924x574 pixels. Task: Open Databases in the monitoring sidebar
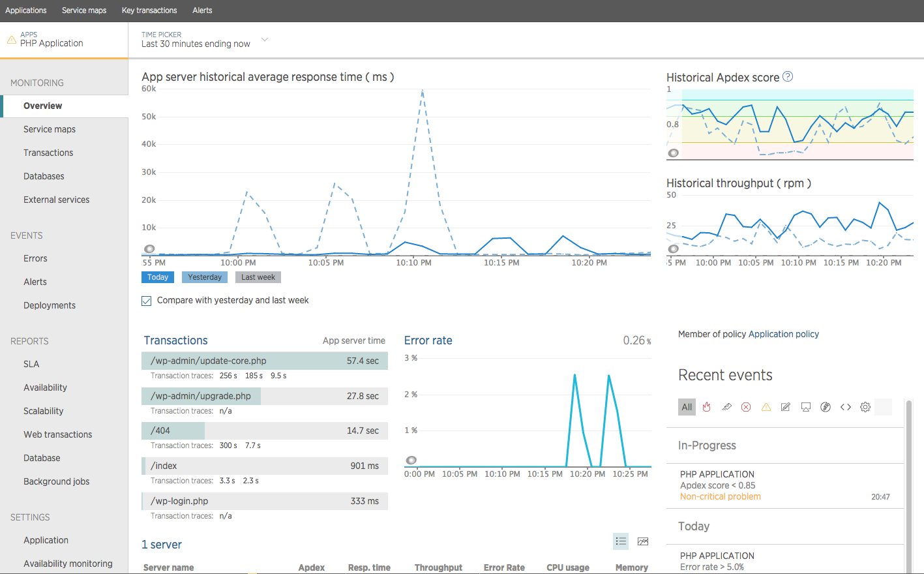pos(44,176)
